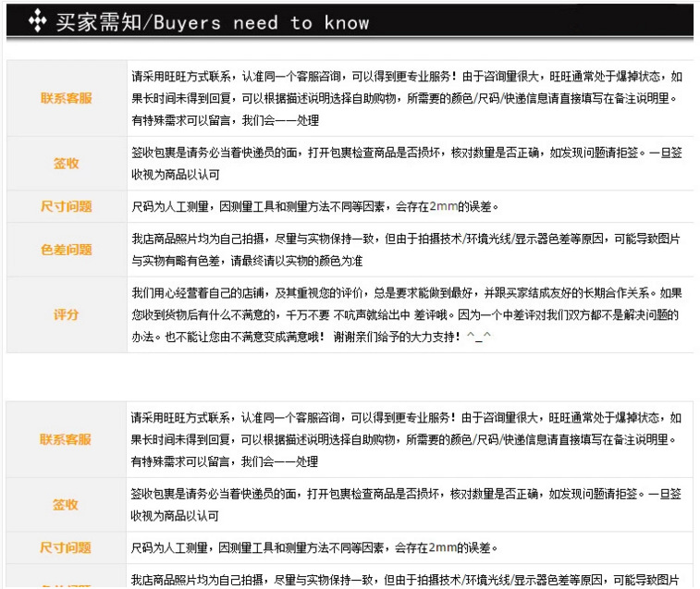Click the 2mm size error text in the first table

click(314, 206)
